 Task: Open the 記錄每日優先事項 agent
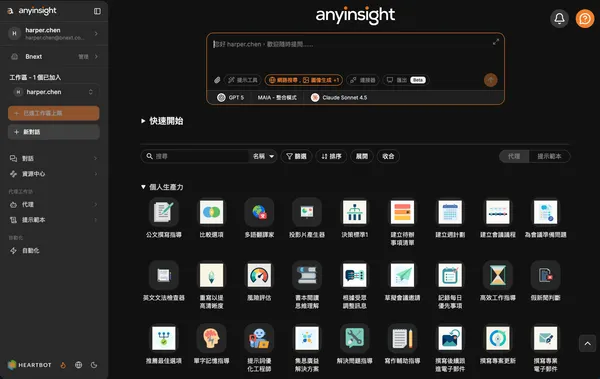click(450, 275)
